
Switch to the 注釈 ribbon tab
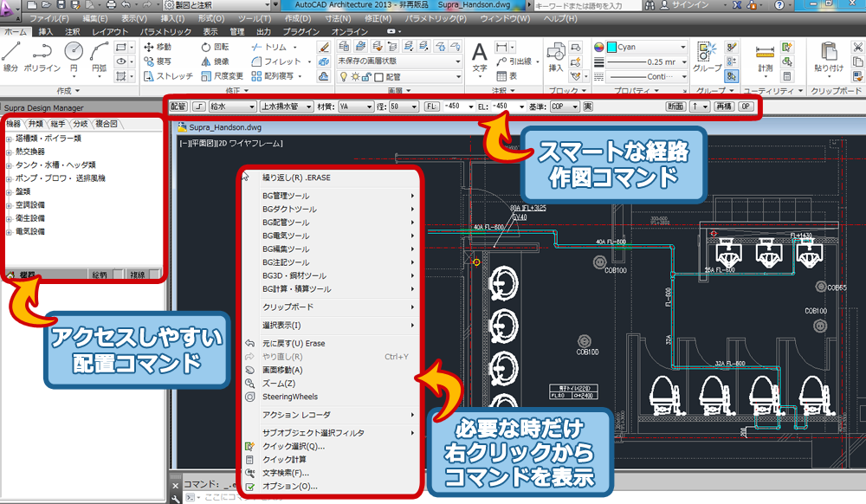pyautogui.click(x=73, y=32)
